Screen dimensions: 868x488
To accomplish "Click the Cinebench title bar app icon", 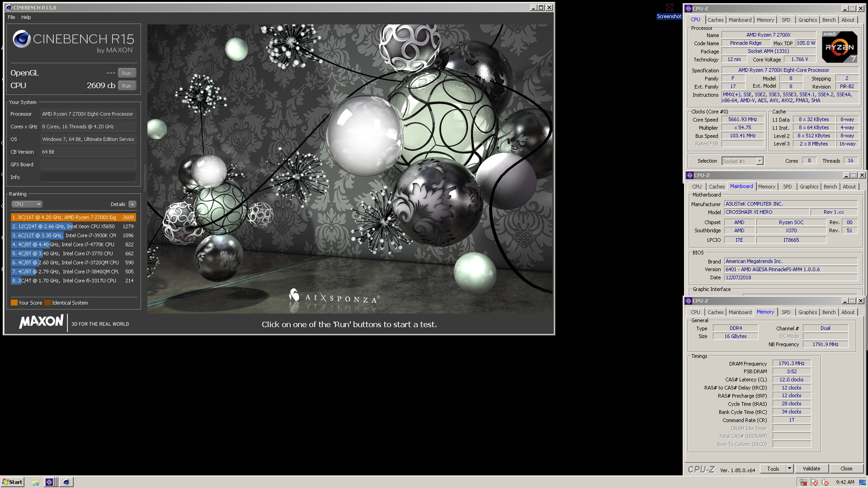I will pos(9,8).
